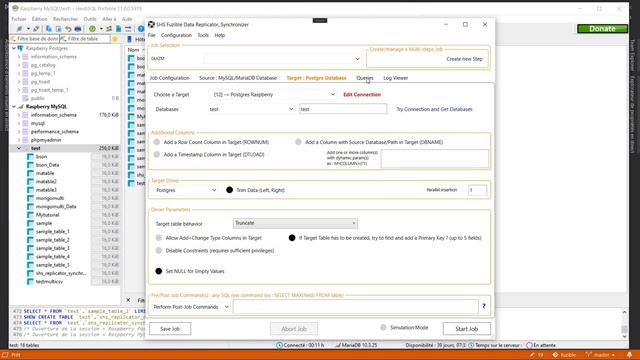Click the Raspberry MySQL server icon
640x360 pixels.
pos(20,107)
